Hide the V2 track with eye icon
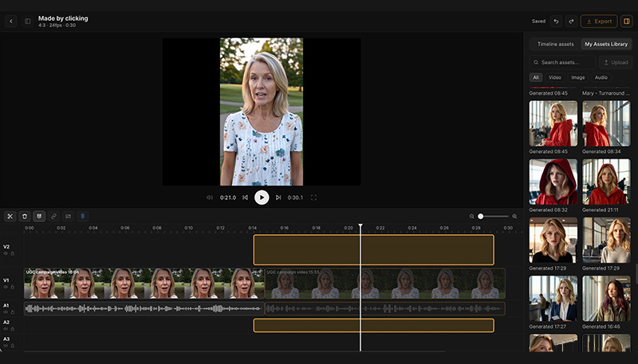 pos(6,253)
